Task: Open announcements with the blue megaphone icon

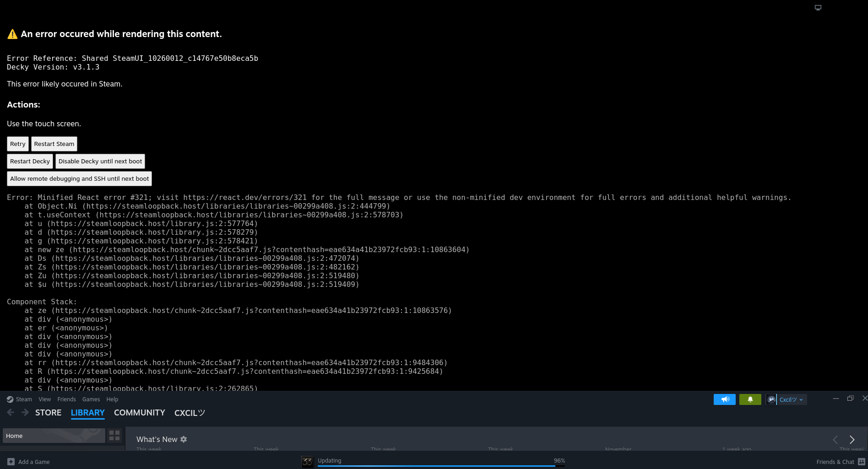Action: (x=725, y=399)
